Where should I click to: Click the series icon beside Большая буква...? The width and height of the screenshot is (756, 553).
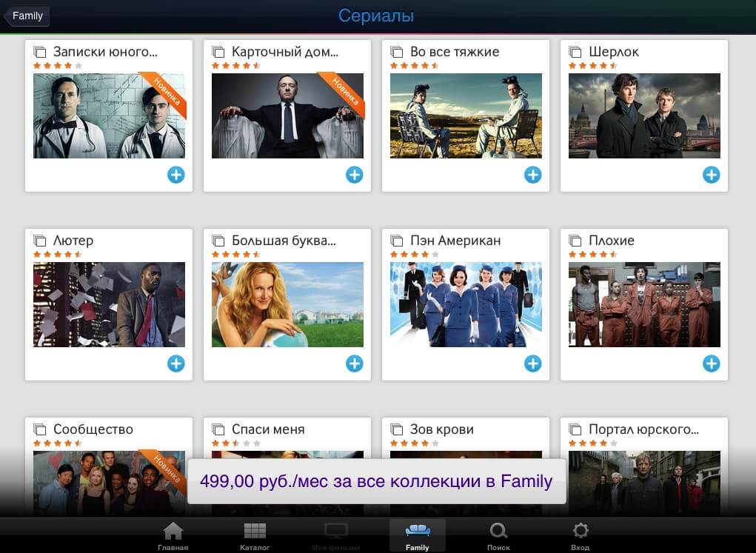tap(218, 240)
